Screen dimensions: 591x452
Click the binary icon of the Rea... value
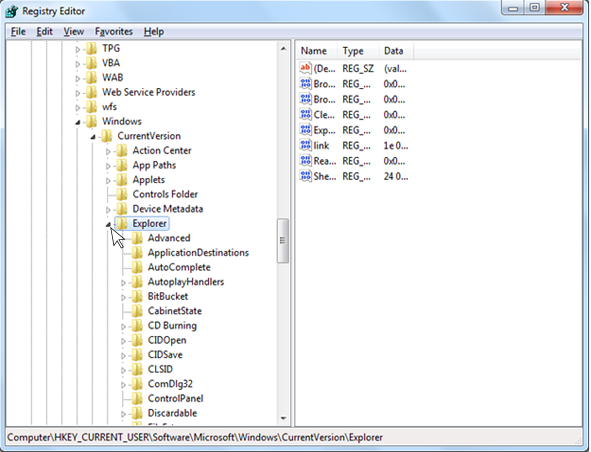[305, 161]
